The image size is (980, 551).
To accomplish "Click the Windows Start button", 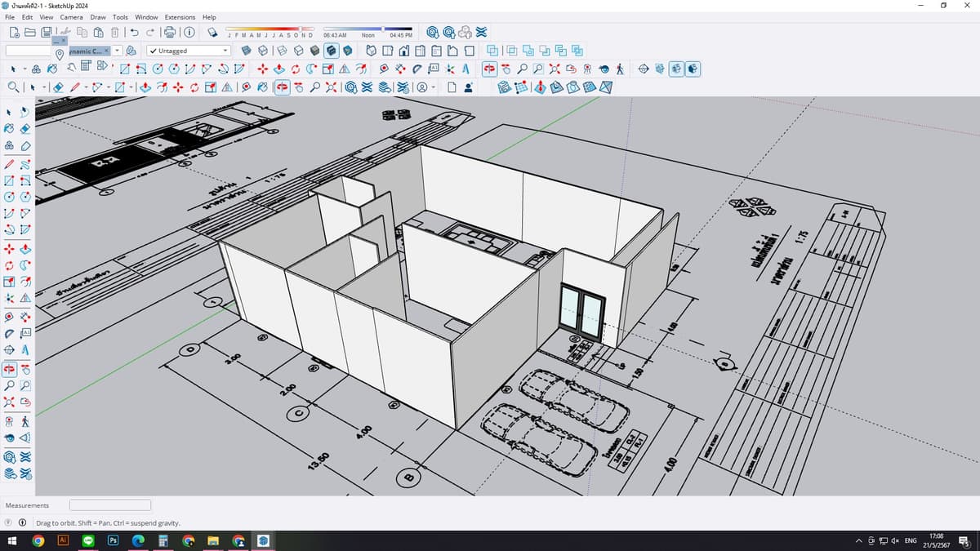I will click(12, 540).
